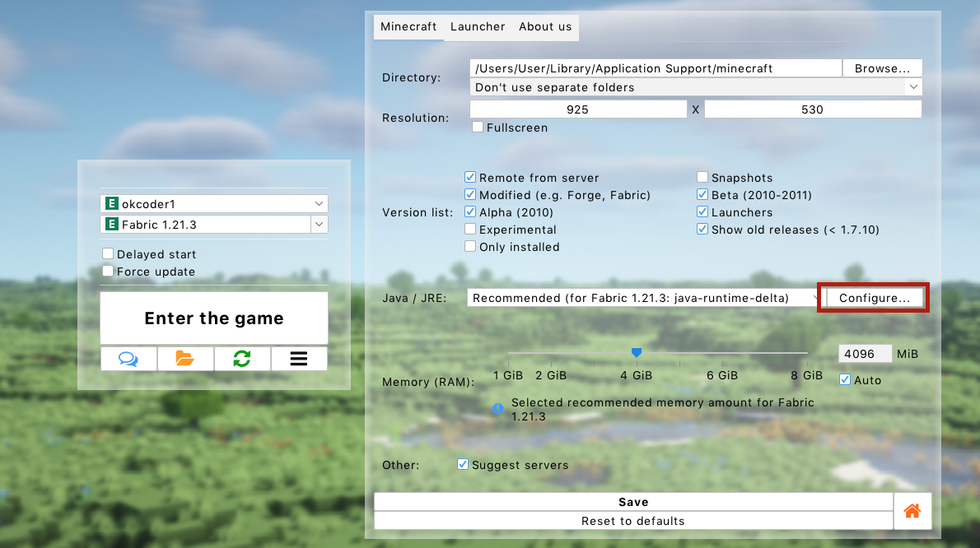Open the About us tab

click(545, 27)
